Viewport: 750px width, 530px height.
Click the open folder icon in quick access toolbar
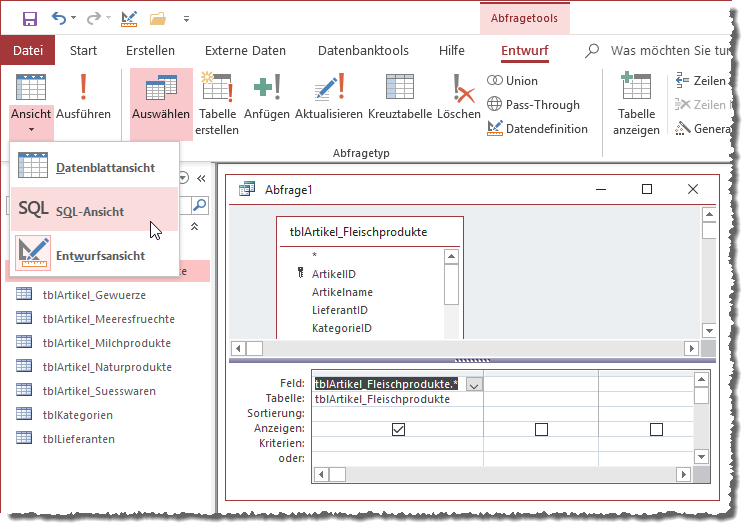click(157, 19)
